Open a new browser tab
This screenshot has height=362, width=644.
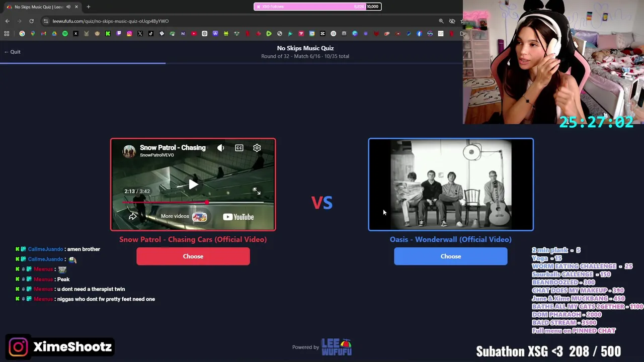89,7
